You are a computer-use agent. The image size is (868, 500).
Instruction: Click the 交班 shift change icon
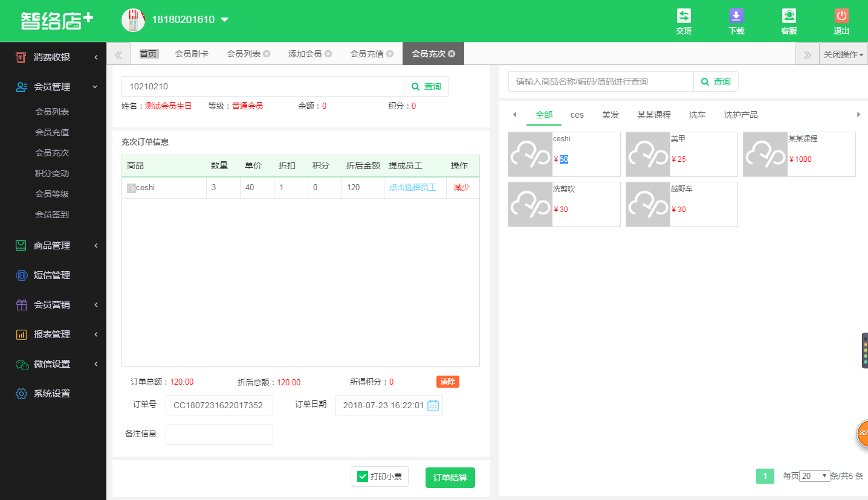pos(684,17)
